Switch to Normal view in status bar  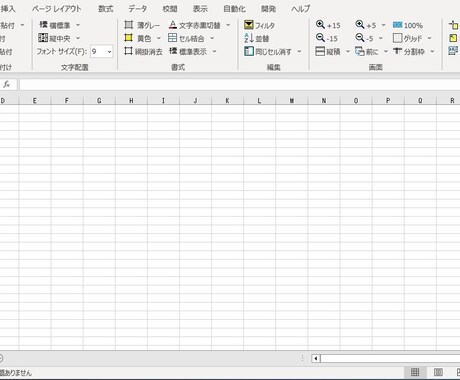point(415,372)
